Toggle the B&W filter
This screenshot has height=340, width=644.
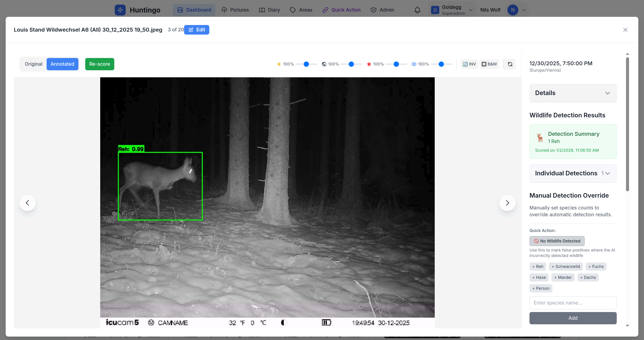click(489, 64)
